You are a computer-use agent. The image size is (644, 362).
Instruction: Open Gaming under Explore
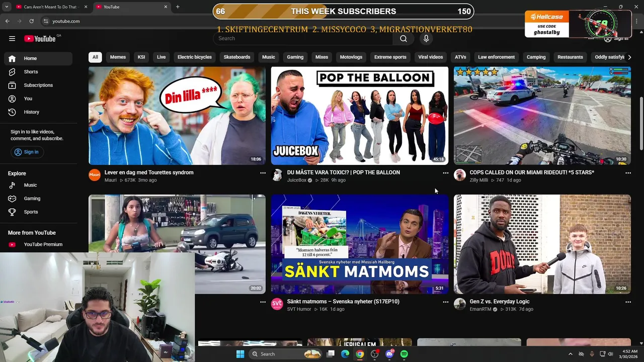click(38, 199)
